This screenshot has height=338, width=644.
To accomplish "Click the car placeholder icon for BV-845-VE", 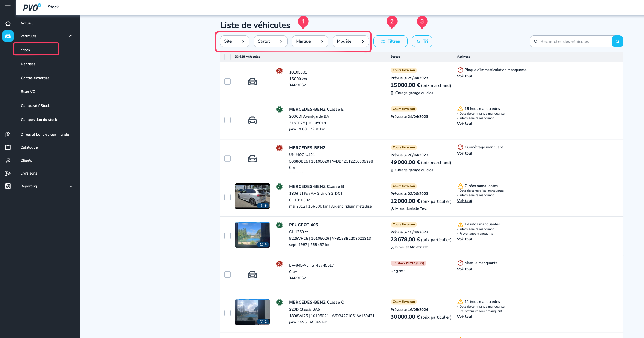I will [252, 275].
